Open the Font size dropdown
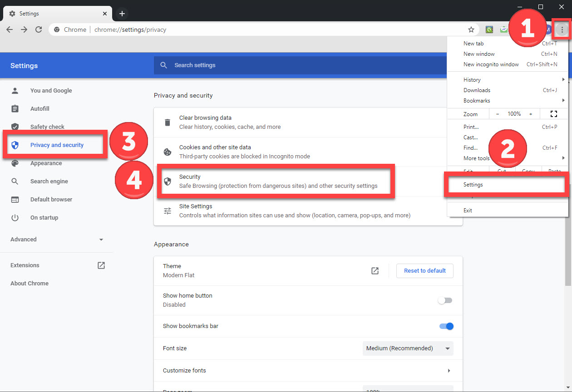This screenshot has width=572, height=392. coord(408,348)
